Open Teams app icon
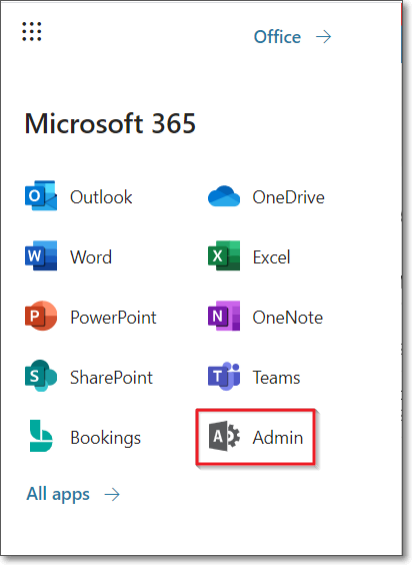The width and height of the screenshot is (412, 565). tap(224, 376)
